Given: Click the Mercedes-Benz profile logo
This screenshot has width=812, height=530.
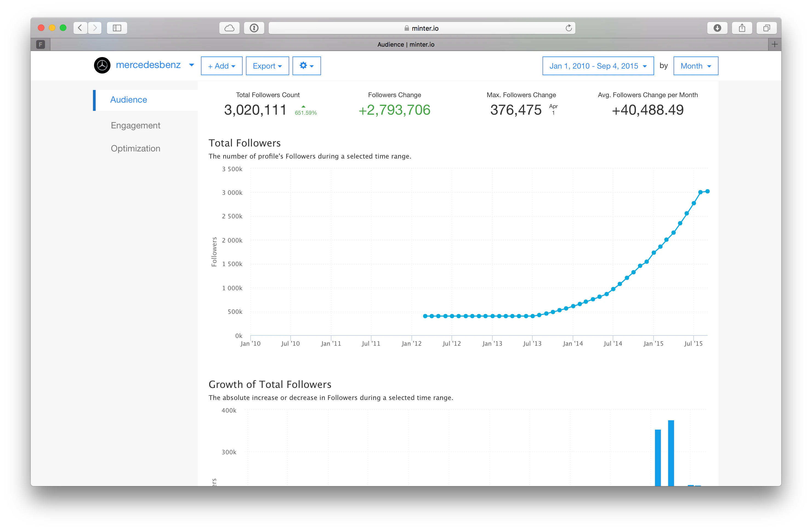Looking at the screenshot, I should (x=102, y=66).
